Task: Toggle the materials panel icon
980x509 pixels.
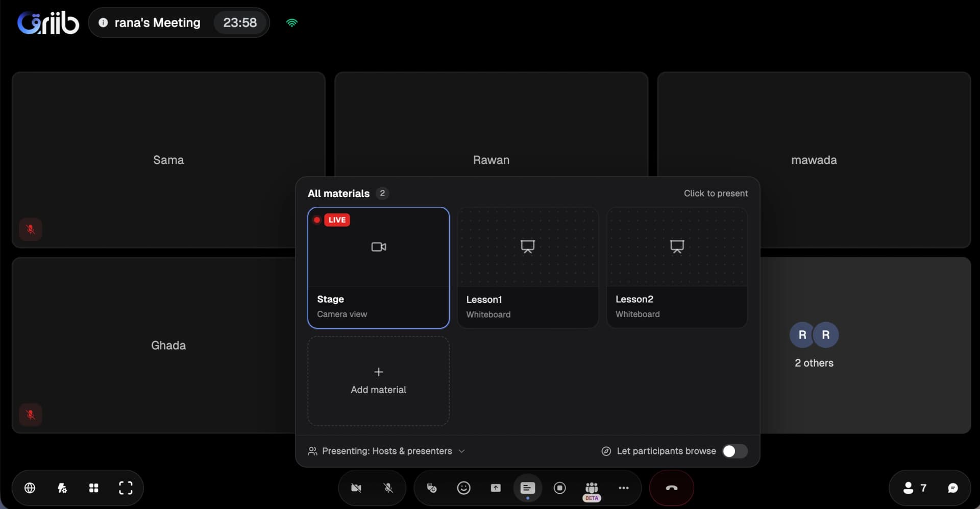Action: click(528, 488)
